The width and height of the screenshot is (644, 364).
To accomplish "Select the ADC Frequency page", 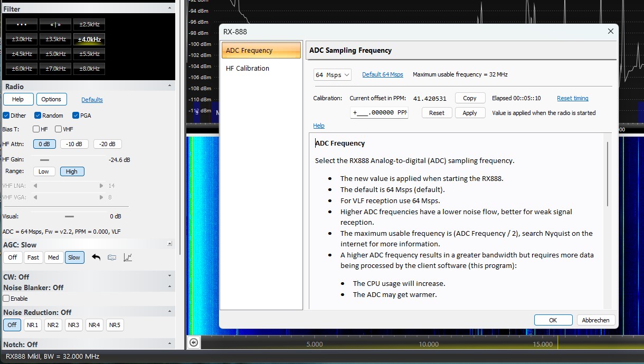I will (261, 51).
